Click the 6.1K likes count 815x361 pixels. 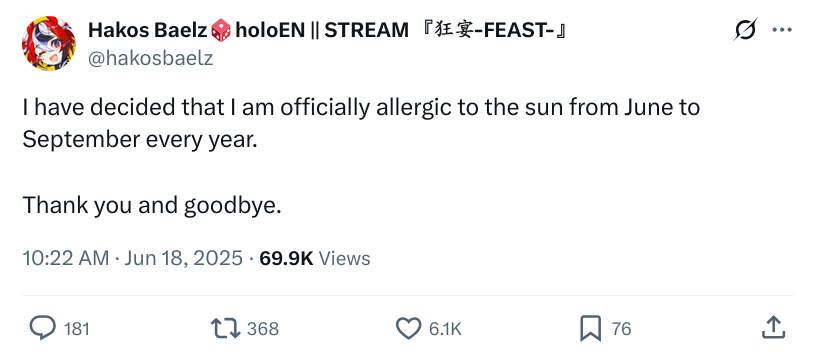pyautogui.click(x=445, y=329)
